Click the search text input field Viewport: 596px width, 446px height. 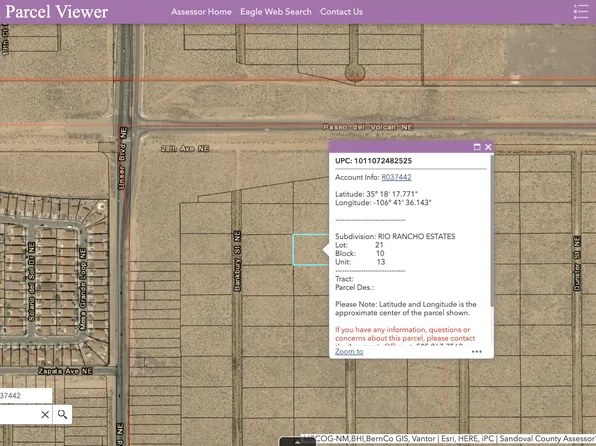pyautogui.click(x=19, y=414)
